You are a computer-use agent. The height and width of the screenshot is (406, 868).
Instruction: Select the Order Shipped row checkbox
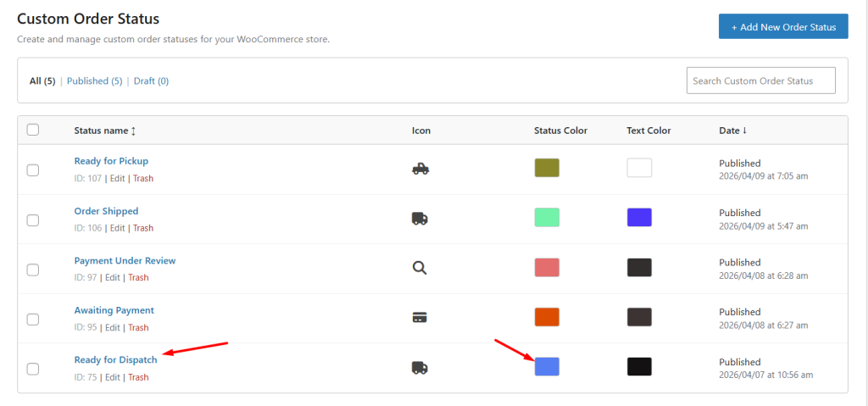click(x=33, y=220)
